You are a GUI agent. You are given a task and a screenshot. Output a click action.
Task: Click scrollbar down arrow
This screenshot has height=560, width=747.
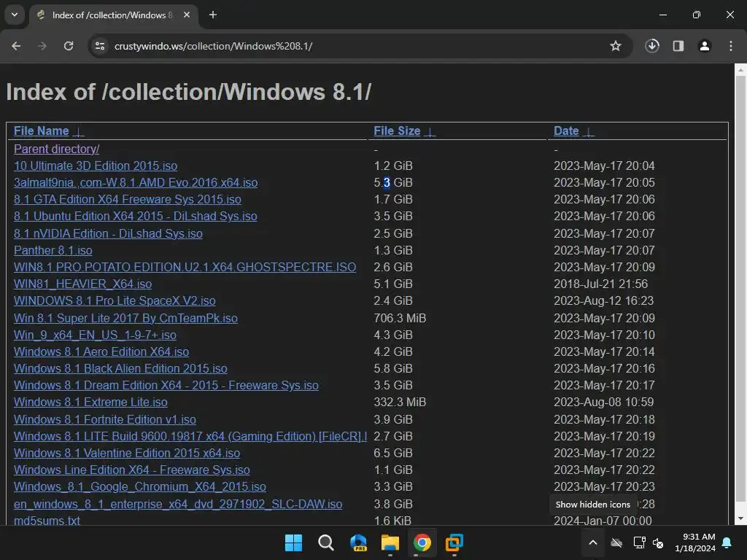click(740, 518)
